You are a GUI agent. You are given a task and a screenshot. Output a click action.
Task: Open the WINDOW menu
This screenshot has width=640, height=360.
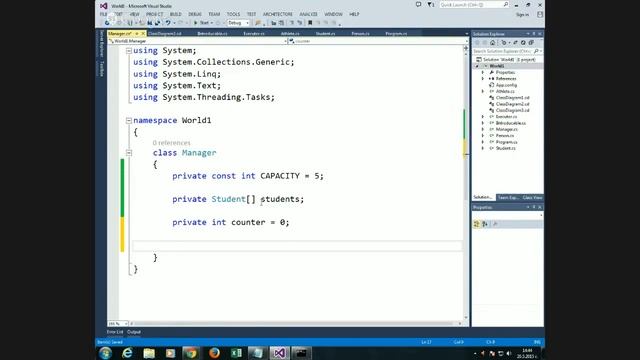click(333, 14)
